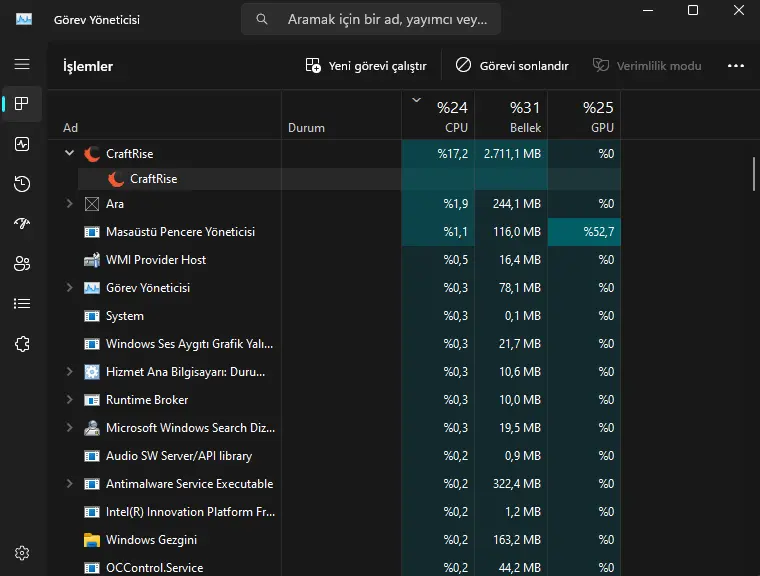Click CraftRise memory value 2.711,1 MB
This screenshot has width=760, height=576.
(512, 154)
